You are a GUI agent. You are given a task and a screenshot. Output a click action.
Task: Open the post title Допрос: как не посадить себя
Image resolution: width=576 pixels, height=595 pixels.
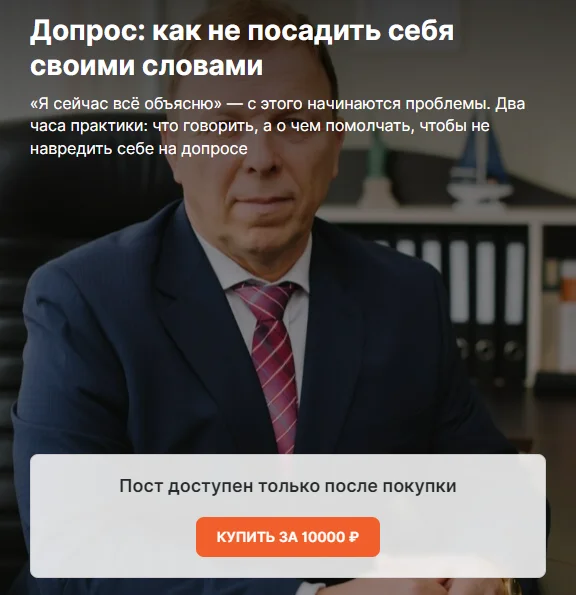click(242, 31)
